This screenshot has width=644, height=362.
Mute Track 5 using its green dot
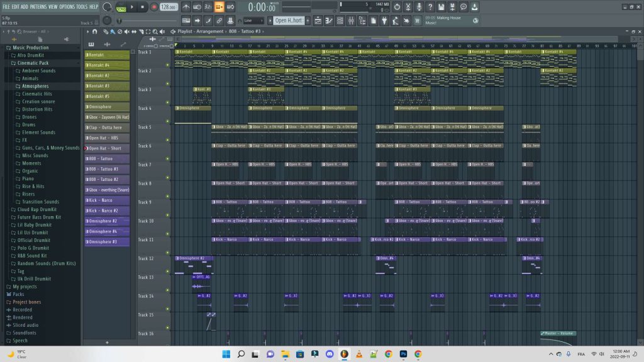point(167,140)
